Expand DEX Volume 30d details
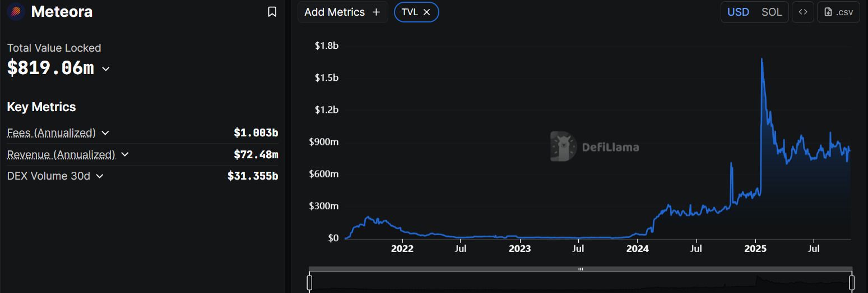The image size is (868, 293). (x=100, y=176)
